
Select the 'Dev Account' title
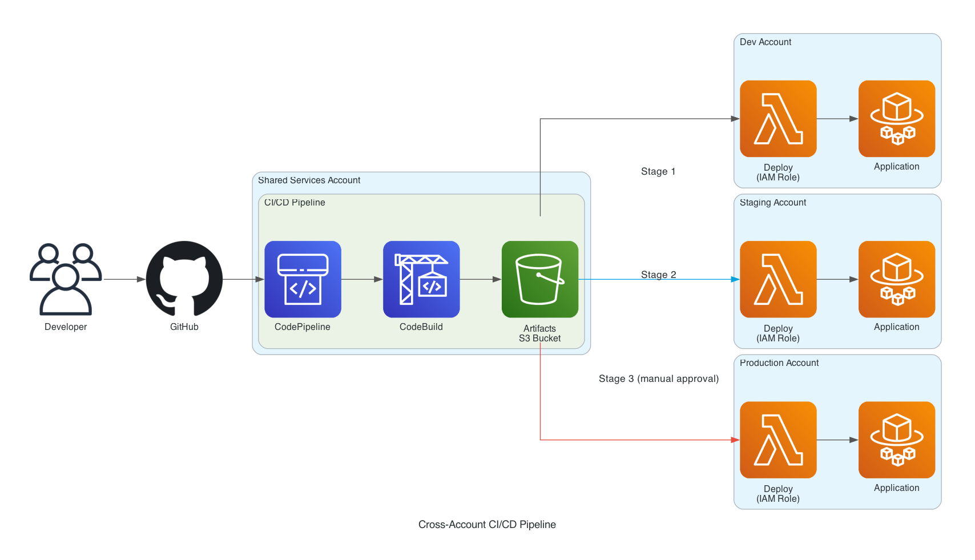click(x=766, y=42)
